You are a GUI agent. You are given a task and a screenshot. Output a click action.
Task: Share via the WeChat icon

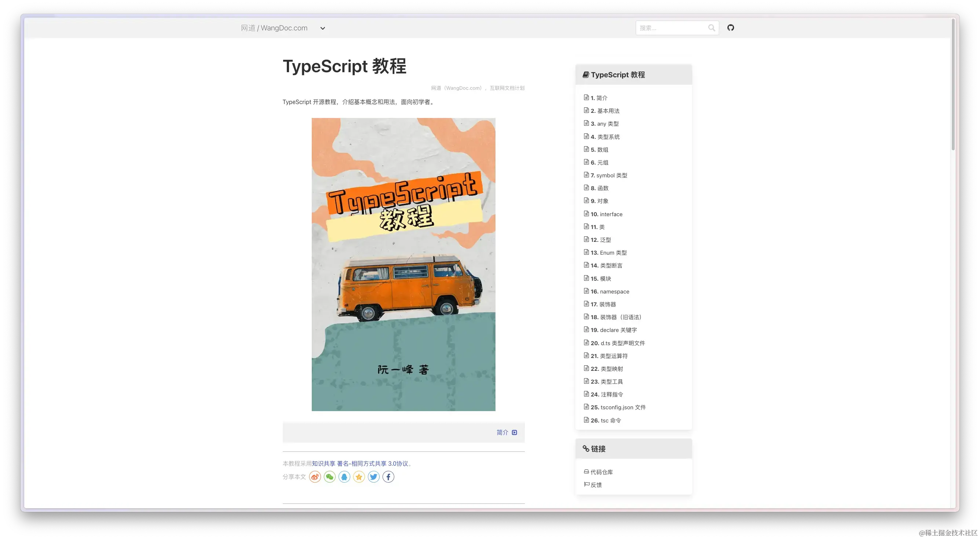(x=329, y=477)
